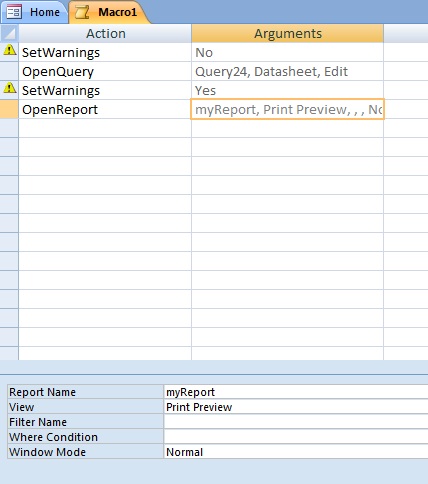Switch to the Macro1 tab
The width and height of the screenshot is (428, 484).
click(x=109, y=12)
